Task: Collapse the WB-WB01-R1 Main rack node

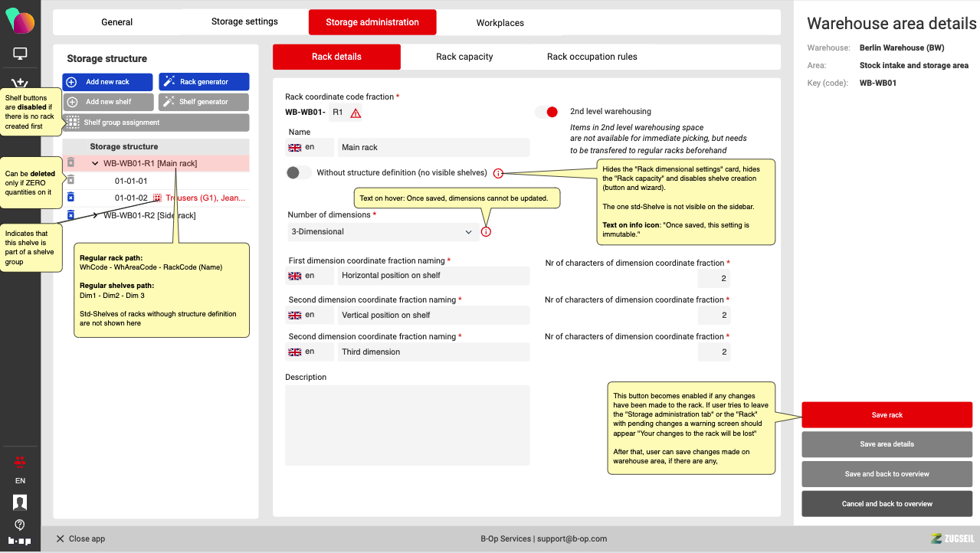Action: 95,163
